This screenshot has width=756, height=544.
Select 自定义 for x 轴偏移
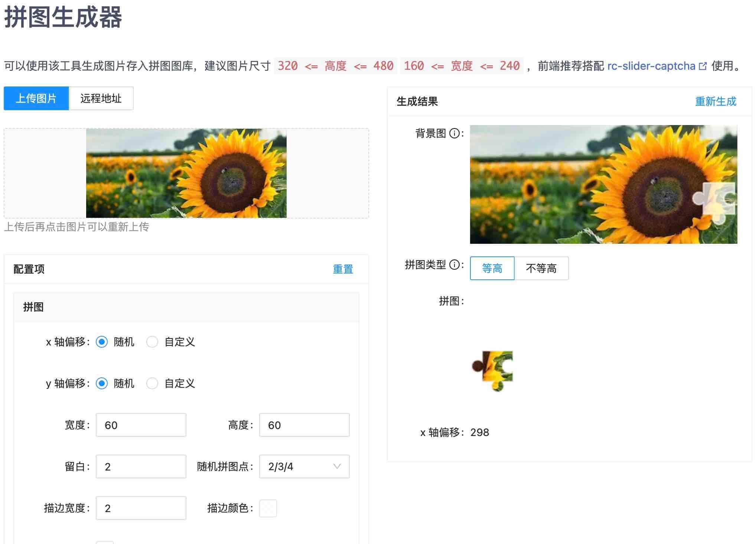point(152,342)
